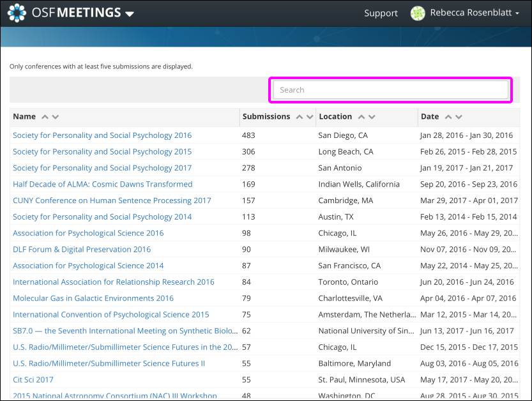Select the Milwaukee, WI location cell
Screen dimensions: 532x401
[344, 250]
